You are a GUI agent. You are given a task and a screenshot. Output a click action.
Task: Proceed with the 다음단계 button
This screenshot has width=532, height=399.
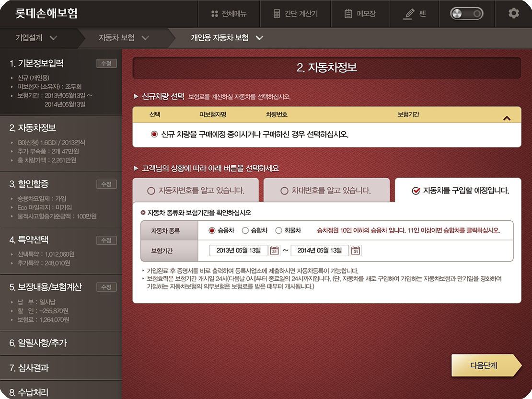486,365
